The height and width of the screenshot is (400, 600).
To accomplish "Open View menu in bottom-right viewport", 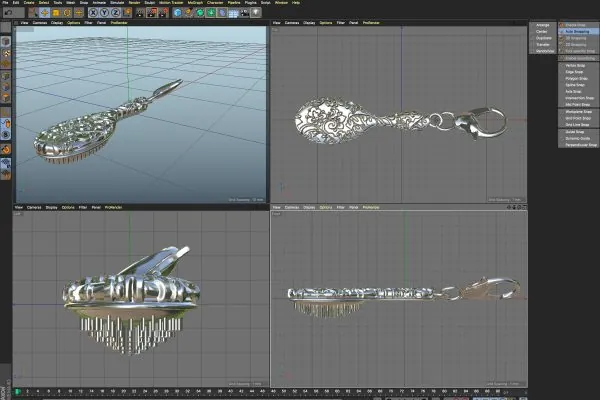I will pos(276,207).
